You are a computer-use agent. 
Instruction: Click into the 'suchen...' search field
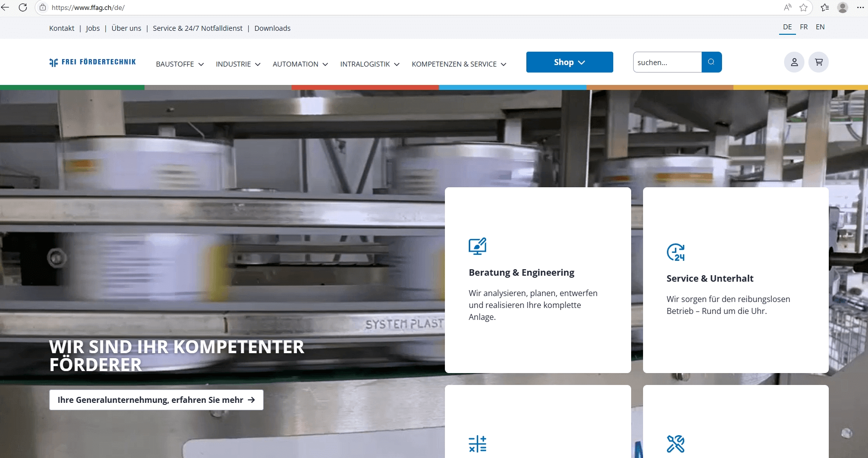point(667,62)
